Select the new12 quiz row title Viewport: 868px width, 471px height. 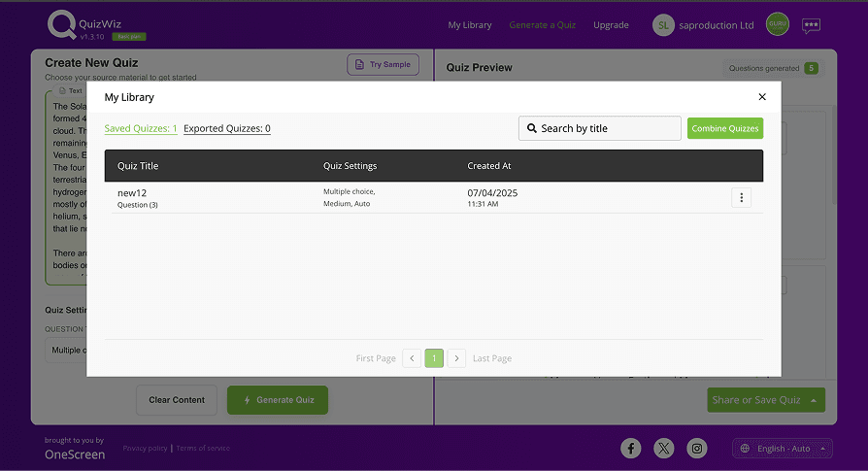tap(131, 193)
